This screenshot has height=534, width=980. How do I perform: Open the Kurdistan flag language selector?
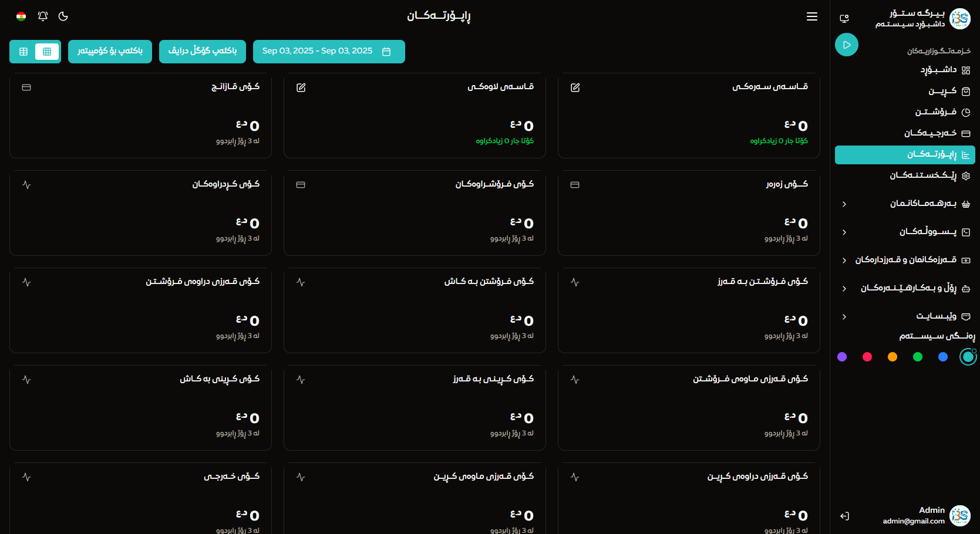(21, 16)
